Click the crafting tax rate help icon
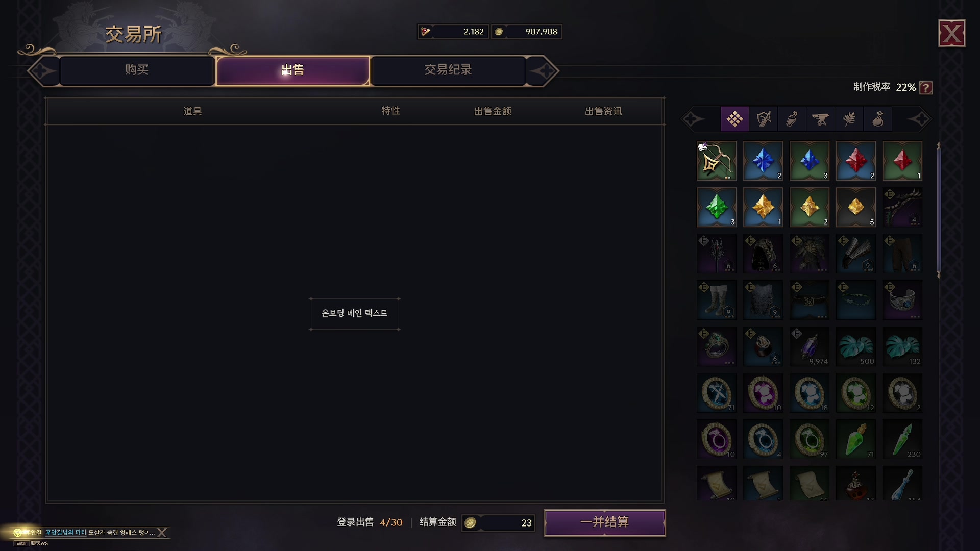 coord(926,88)
